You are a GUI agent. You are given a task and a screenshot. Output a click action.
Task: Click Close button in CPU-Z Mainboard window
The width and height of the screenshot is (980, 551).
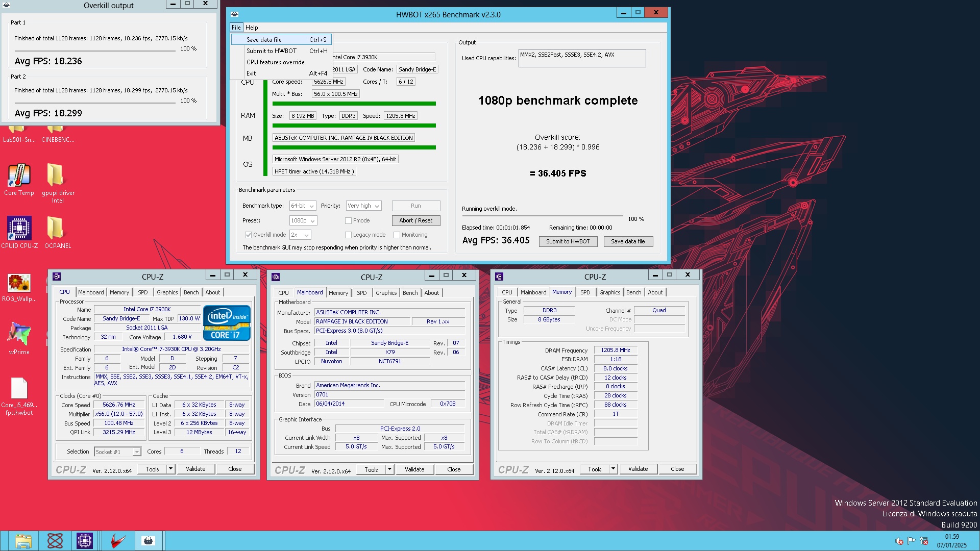454,469
